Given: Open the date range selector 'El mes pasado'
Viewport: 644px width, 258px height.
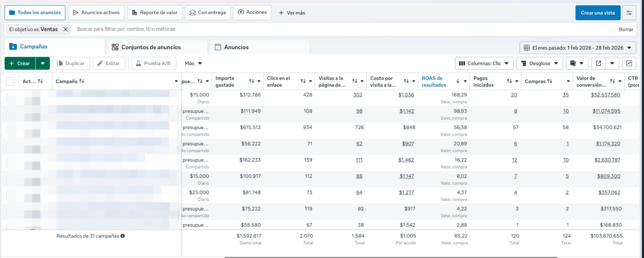Looking at the screenshot, I should [x=578, y=47].
